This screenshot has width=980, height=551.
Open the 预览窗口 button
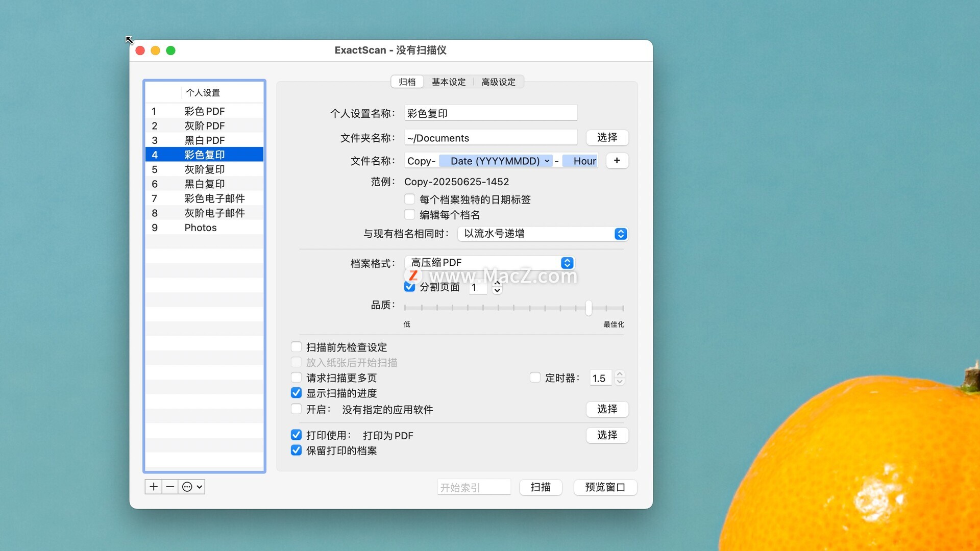tap(605, 487)
